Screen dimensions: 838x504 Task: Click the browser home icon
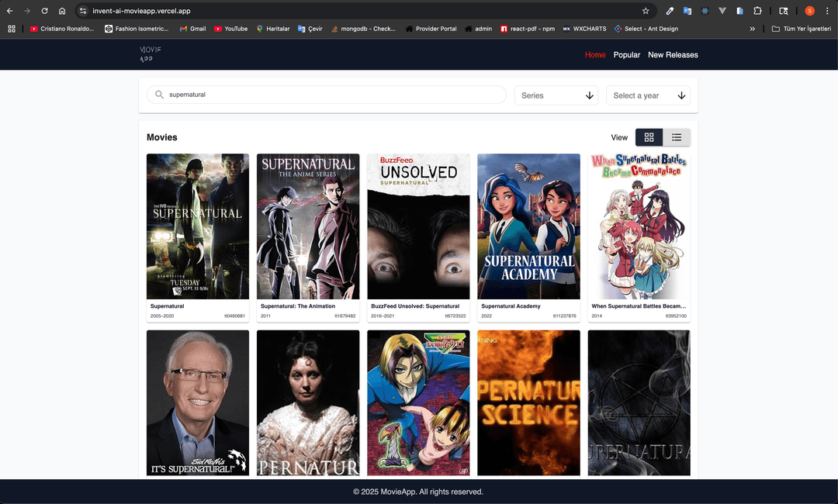point(62,11)
